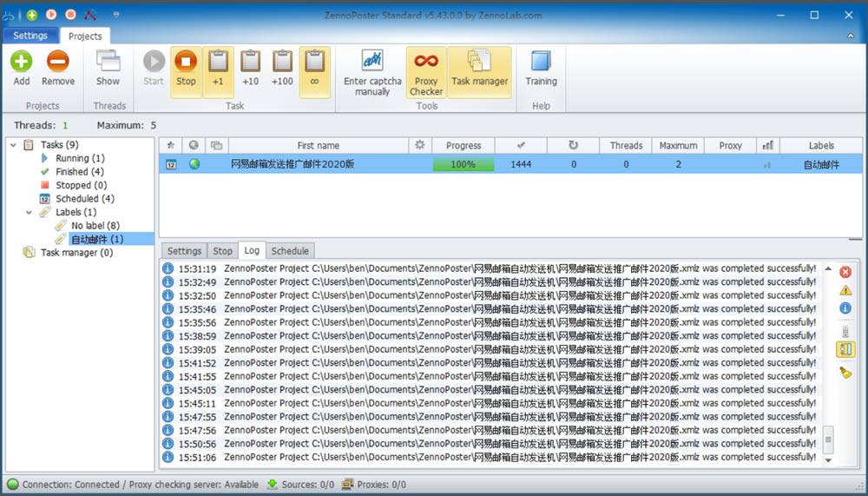Click the tools icon in title bar
The width and height of the screenshot is (868, 496).
pos(89,15)
